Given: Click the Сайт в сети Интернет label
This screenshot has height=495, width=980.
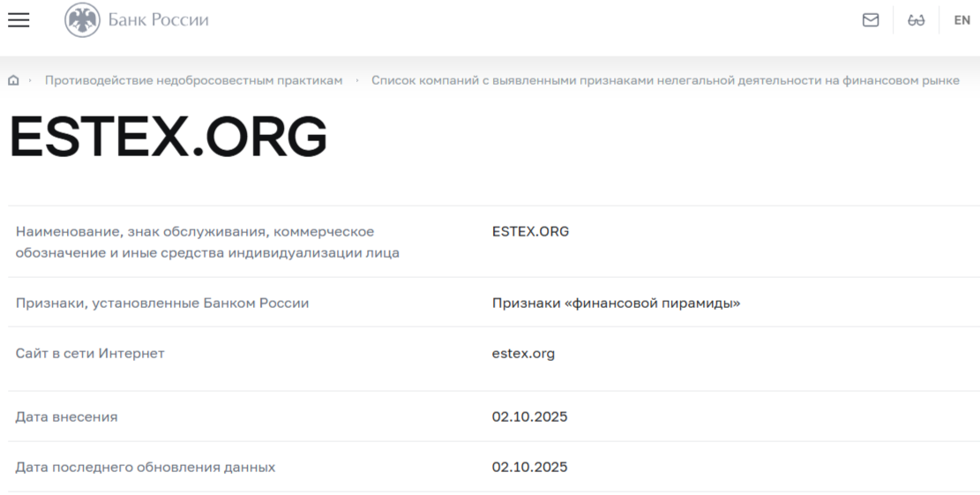Looking at the screenshot, I should tap(90, 353).
